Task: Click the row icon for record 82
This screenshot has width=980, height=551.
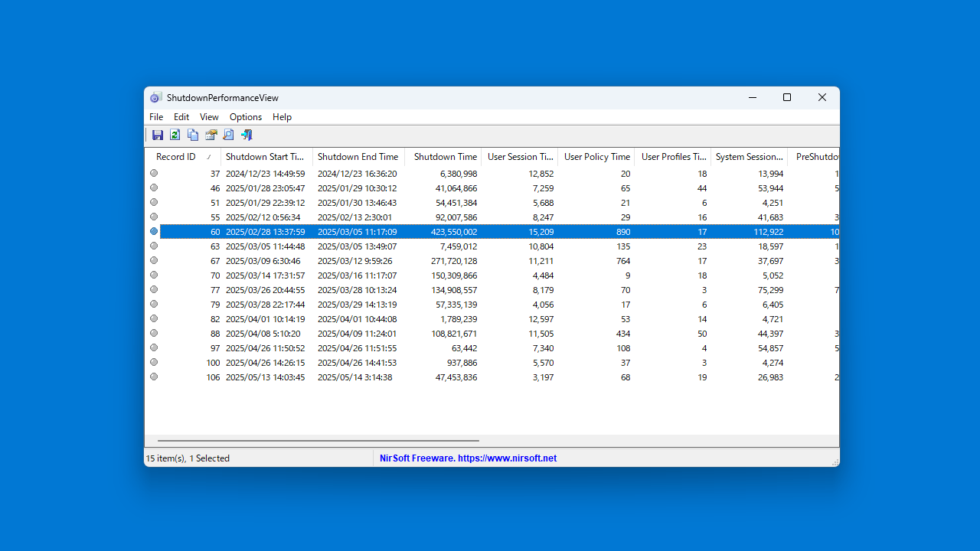Action: (154, 318)
